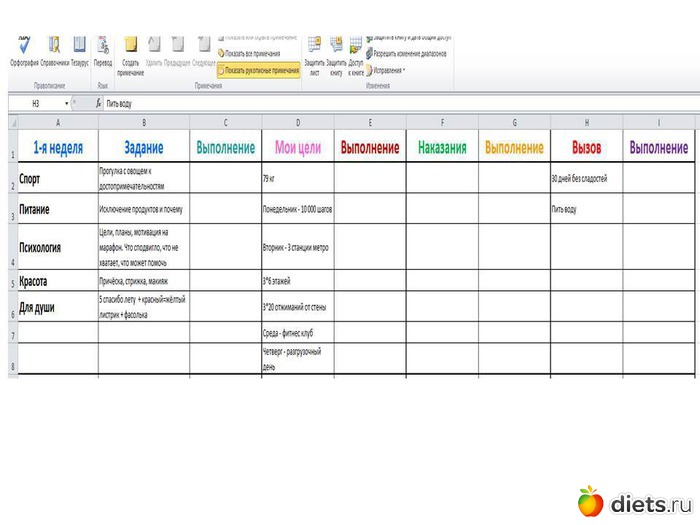The width and height of the screenshot is (700, 525).
Task: Open the Name Box dropdown arrow
Action: point(67,103)
